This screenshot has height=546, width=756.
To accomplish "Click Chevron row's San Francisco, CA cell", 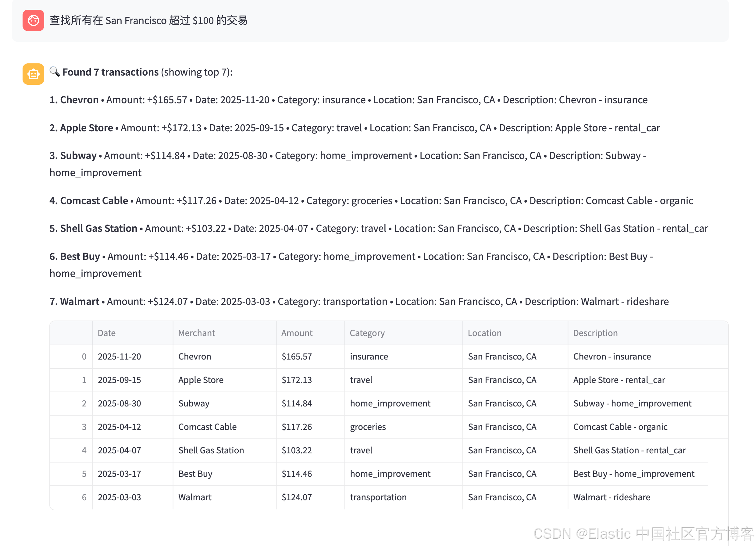I will point(515,357).
